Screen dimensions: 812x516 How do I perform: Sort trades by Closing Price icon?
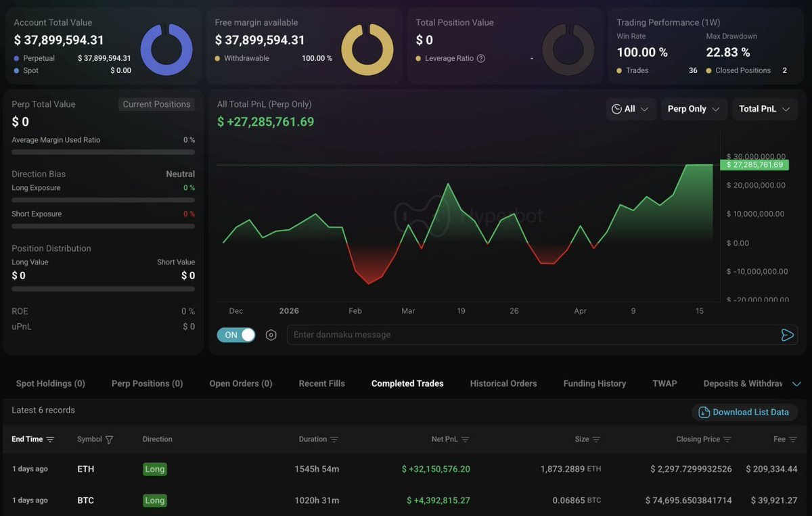coord(727,440)
